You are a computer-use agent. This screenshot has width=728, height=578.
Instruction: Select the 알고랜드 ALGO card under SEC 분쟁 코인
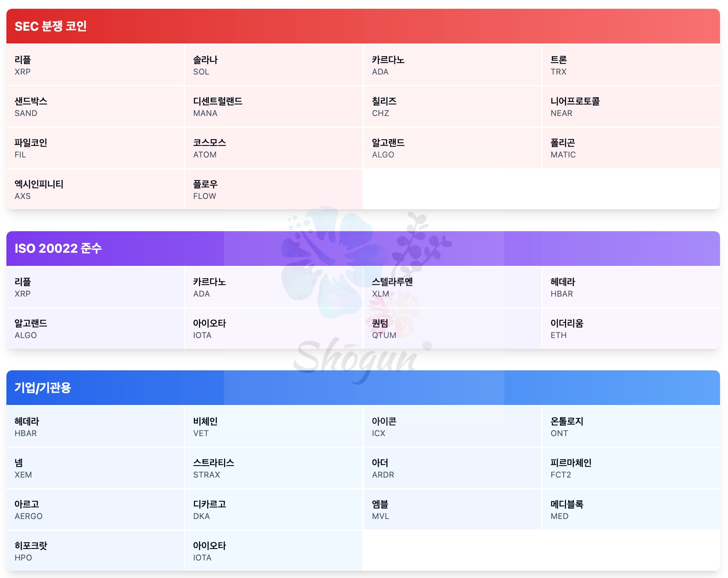[x=453, y=148]
